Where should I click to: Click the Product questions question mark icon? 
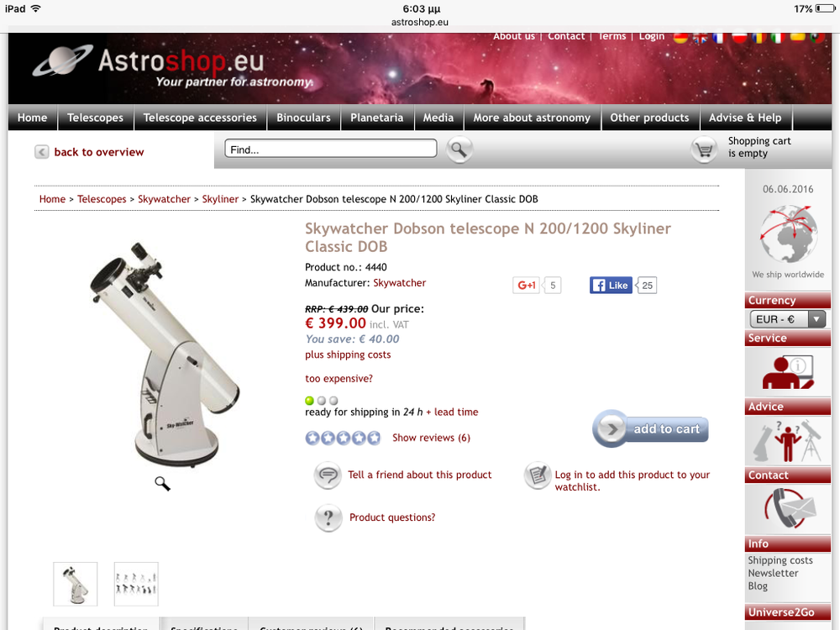click(328, 518)
